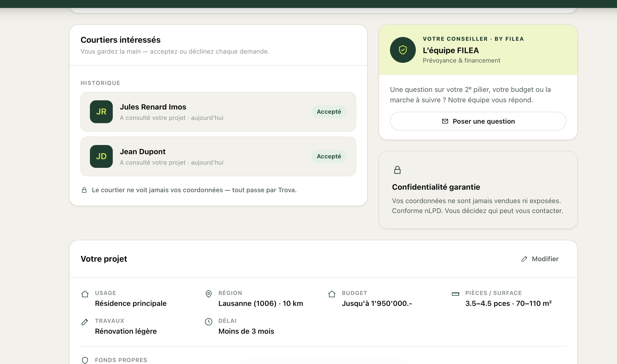Click the envelope icon in Poser une question
The image size is (617, 364).
tap(445, 121)
